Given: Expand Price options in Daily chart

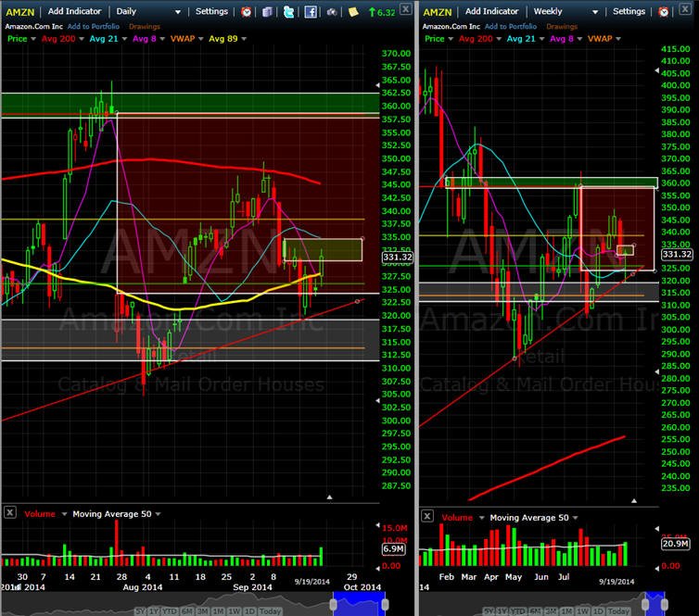Looking at the screenshot, I should (33, 39).
